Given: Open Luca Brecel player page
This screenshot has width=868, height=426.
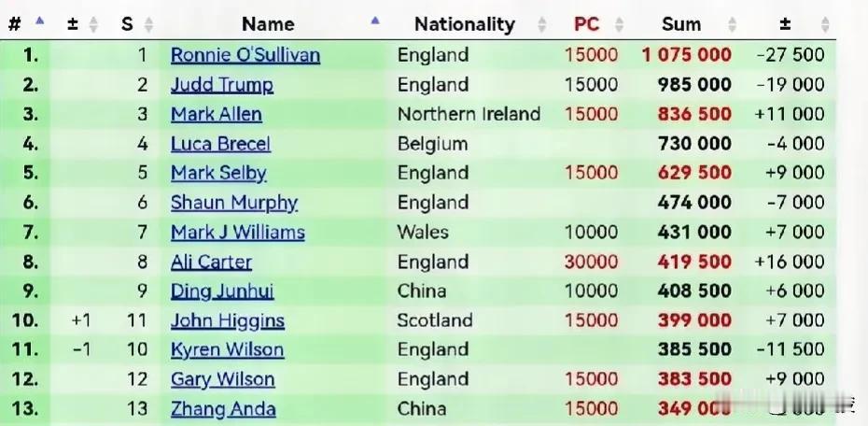Looking at the screenshot, I should tap(221, 144).
